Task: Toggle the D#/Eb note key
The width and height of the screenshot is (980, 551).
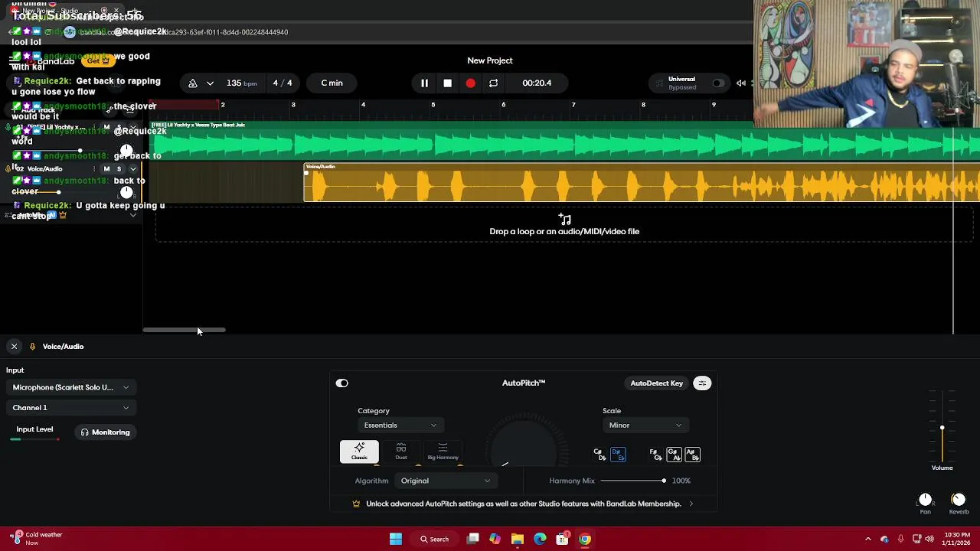Action: click(618, 455)
